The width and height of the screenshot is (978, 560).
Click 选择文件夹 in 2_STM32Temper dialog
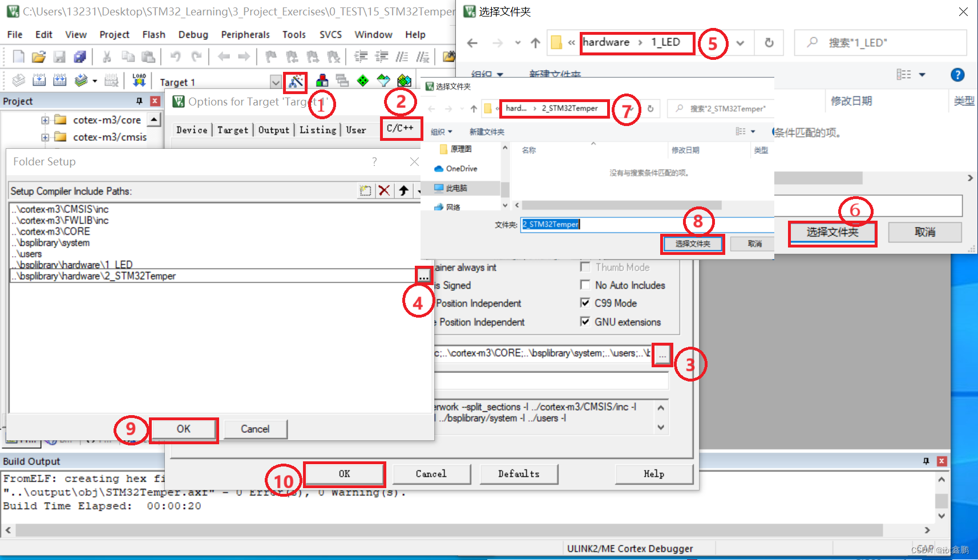click(693, 244)
